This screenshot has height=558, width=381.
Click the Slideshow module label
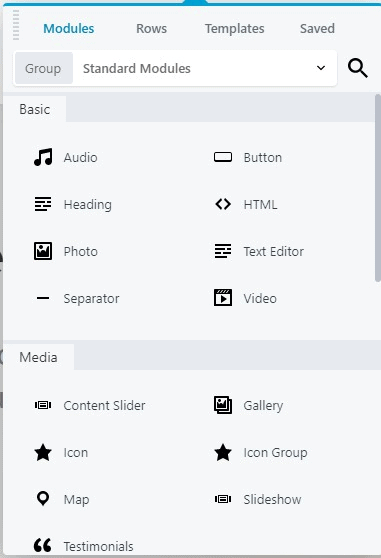click(272, 499)
